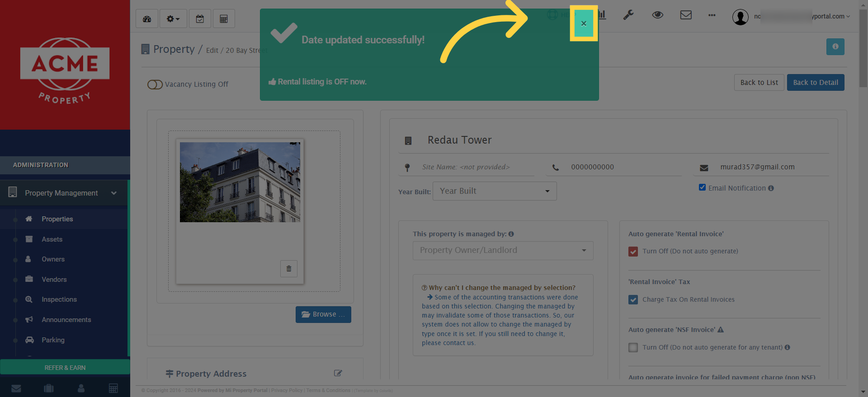
Task: Click the envelope icon in sidebar footer
Action: pyautogui.click(x=16, y=388)
